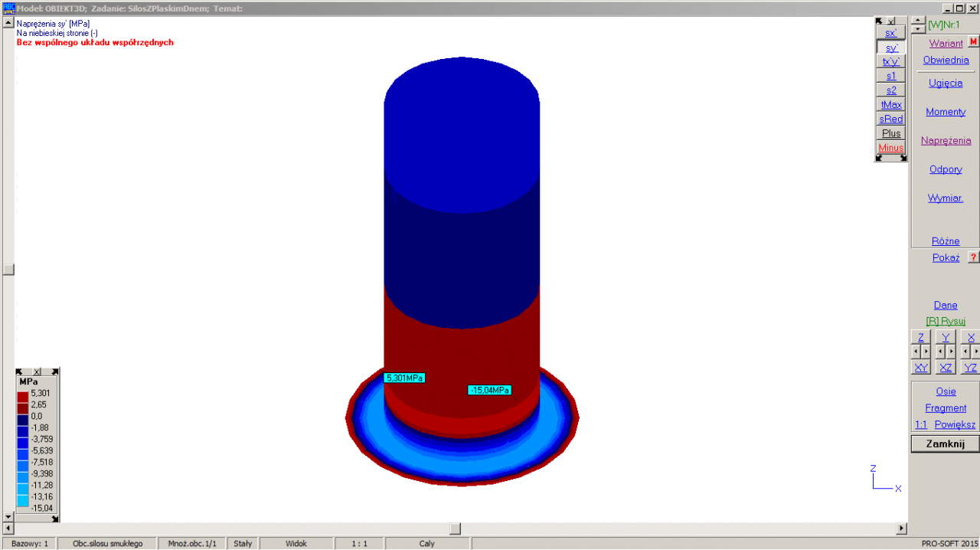Click the red M icon beside Wariant

coord(973,42)
